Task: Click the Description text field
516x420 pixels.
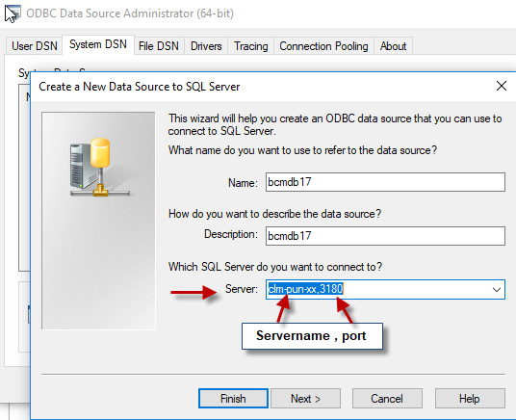Action: (385, 236)
